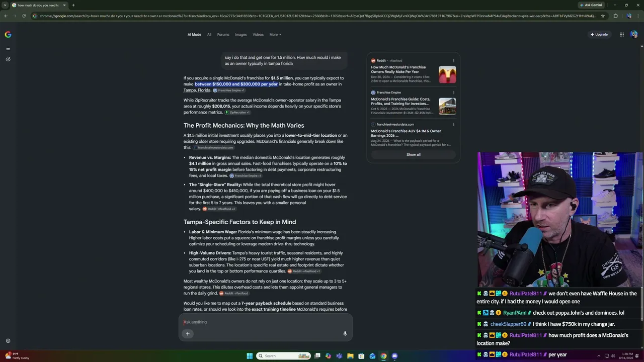Screen dimensions: 644x362
Task: Switch to the All results tab
Action: point(209,35)
